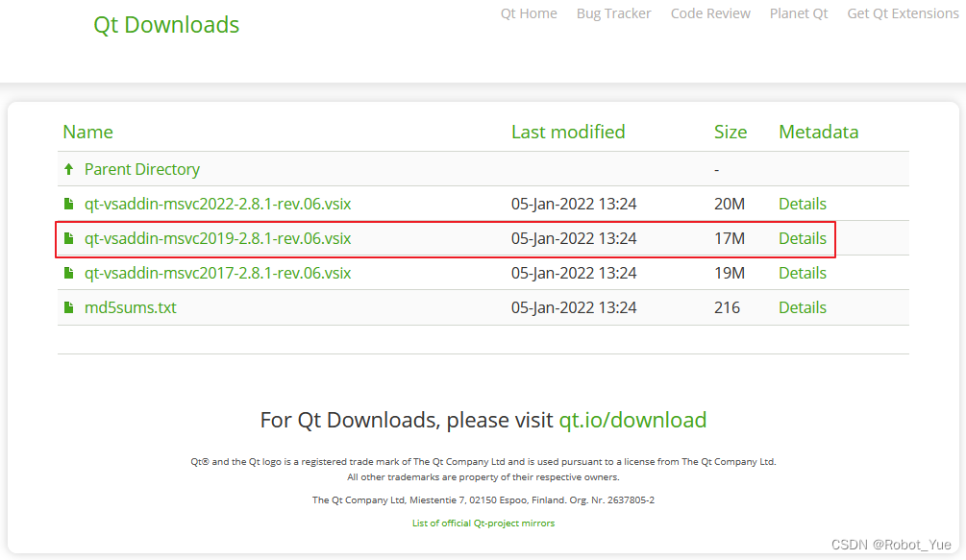This screenshot has height=560, width=966.
Task: Click file icon for msvc2019 vsix
Action: pyautogui.click(x=69, y=238)
